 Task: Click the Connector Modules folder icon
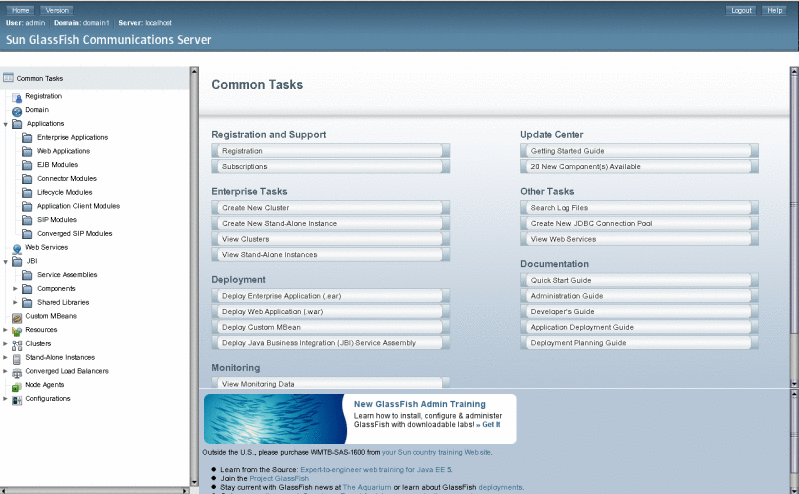(x=27, y=179)
